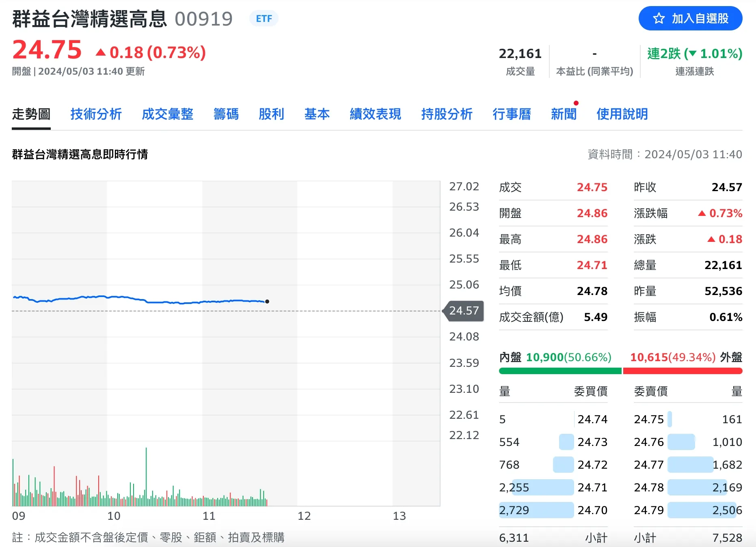Click the tall green volume bar after 10
Screen dimensions: 756x547
[x=146, y=477]
